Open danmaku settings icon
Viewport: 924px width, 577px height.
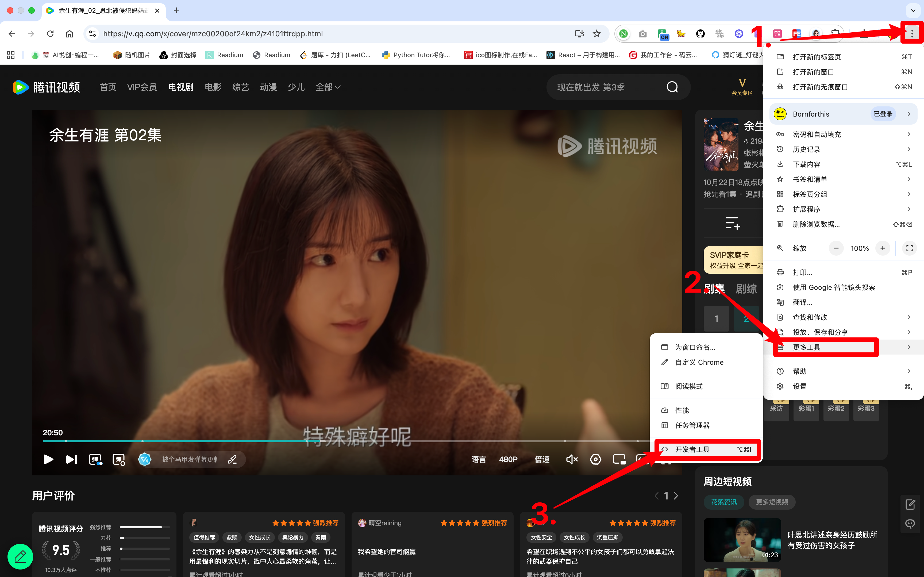pos(119,459)
